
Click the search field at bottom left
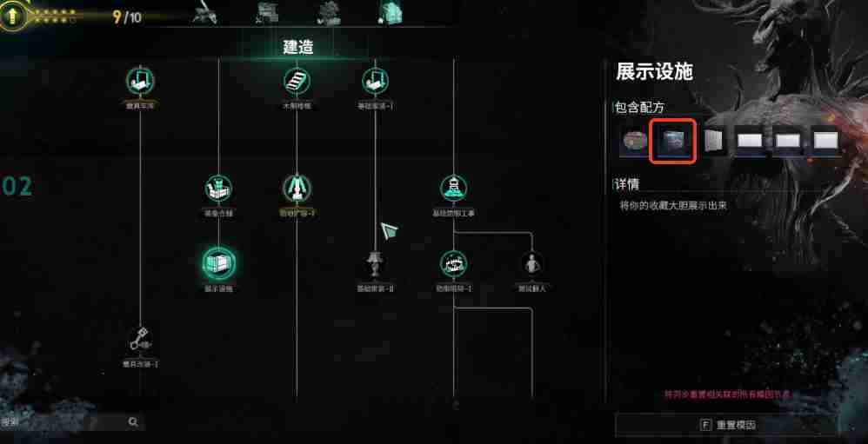pyautogui.click(x=70, y=422)
